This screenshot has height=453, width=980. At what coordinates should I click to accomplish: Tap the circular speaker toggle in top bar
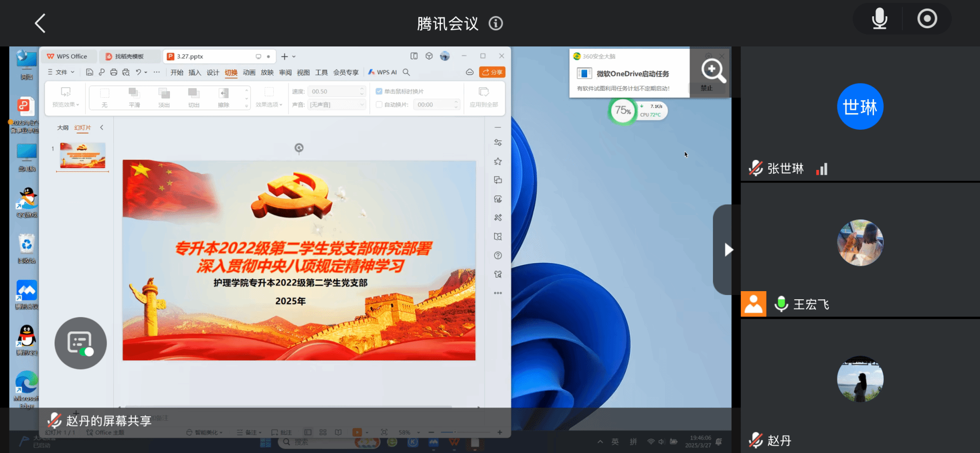pos(927,19)
